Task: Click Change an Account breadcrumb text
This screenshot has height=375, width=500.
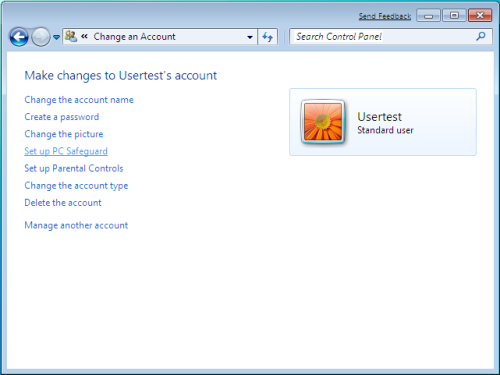Action: (x=134, y=36)
